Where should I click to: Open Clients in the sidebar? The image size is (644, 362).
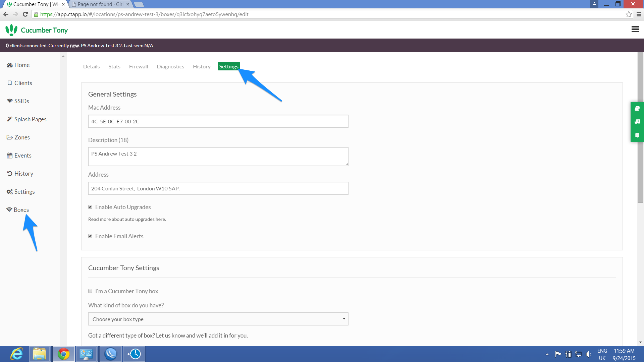[x=23, y=83]
